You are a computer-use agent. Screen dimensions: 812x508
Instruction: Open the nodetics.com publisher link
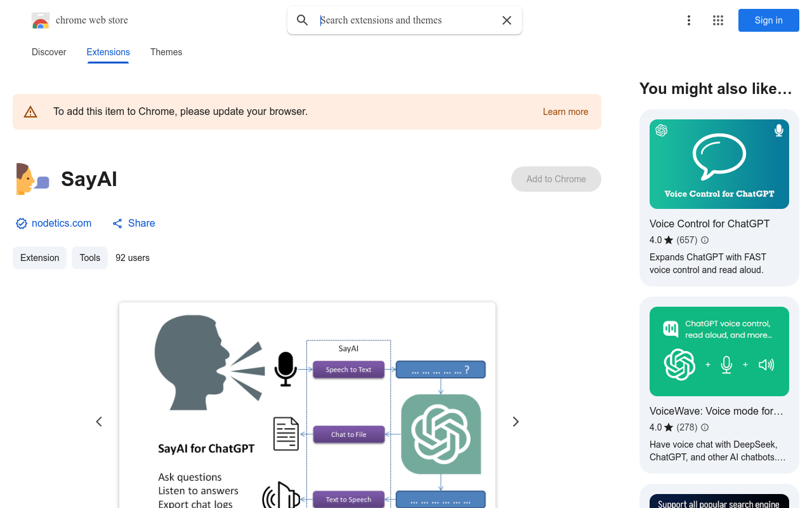pyautogui.click(x=62, y=224)
